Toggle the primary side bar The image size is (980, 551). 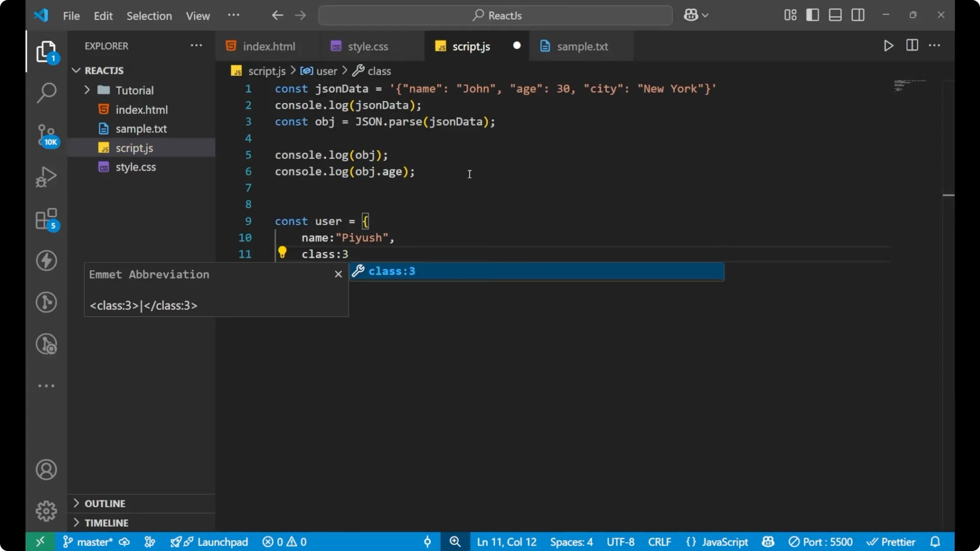point(813,15)
